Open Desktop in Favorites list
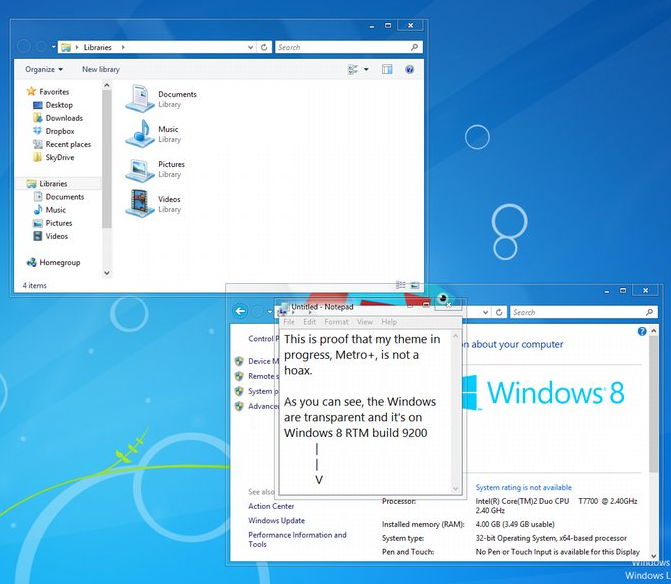This screenshot has height=584, width=671. pos(59,105)
